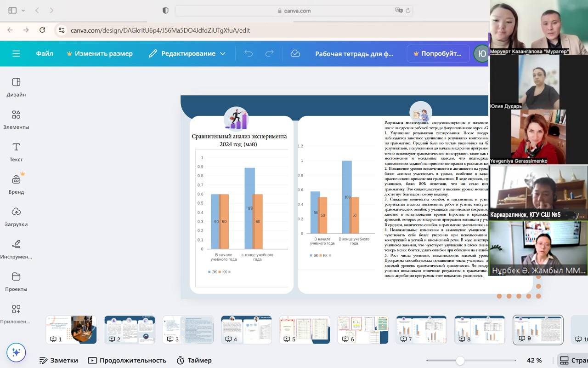Expand the Safari sidebar dropdown chevron
Viewport: 588px width, 368px height.
click(23, 10)
